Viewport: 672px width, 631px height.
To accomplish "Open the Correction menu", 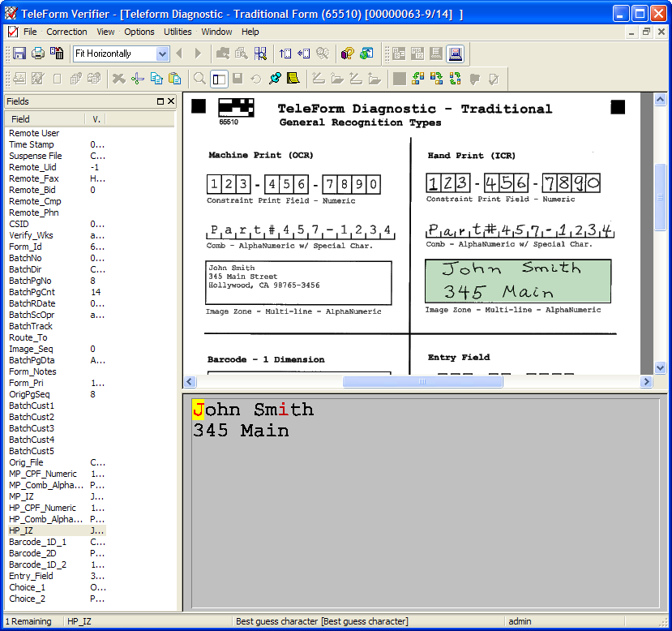I will 66,32.
